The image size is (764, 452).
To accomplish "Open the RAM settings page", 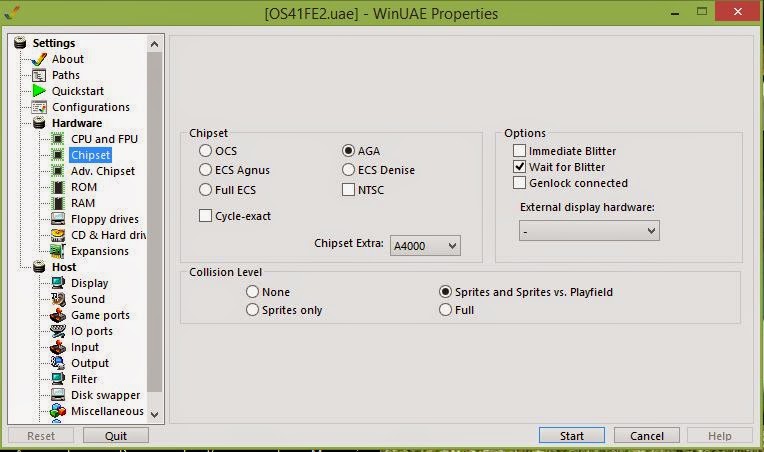I will 83,203.
